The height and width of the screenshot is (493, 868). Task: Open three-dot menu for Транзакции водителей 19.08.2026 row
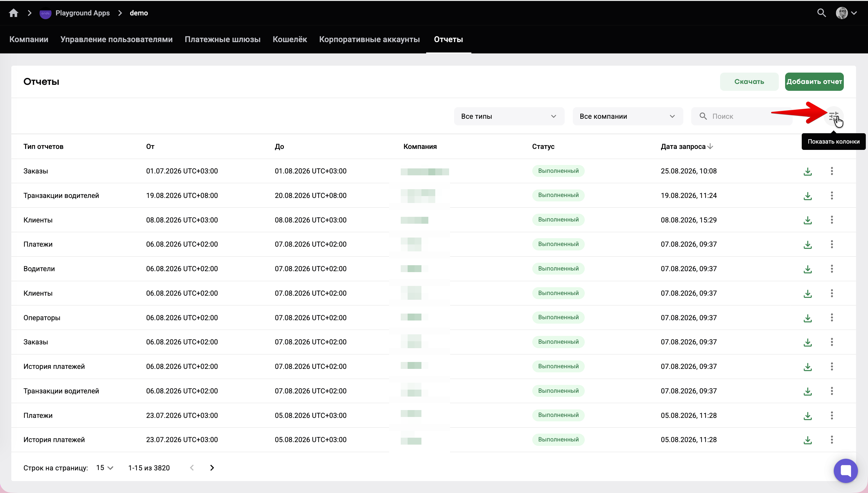point(832,195)
